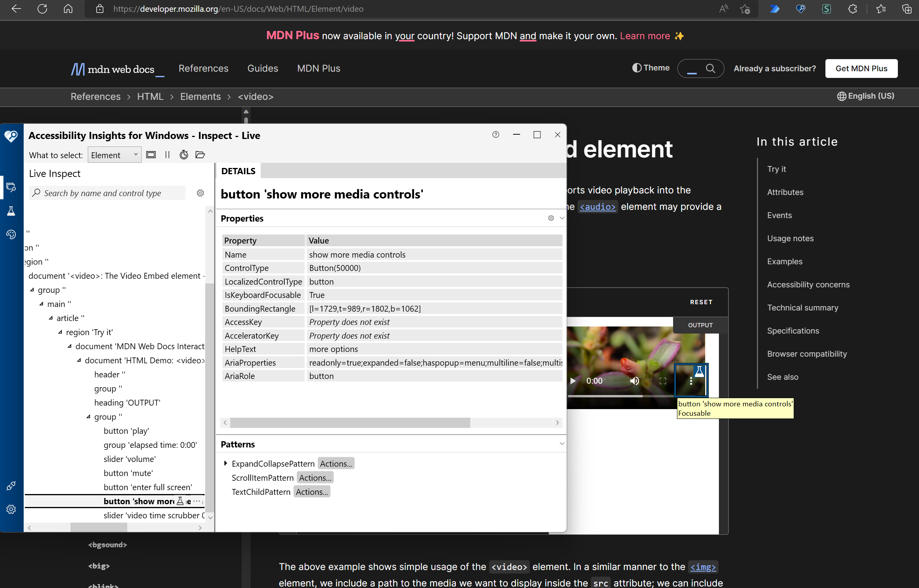The width and height of the screenshot is (919, 588).
Task: Collapse the Patterns section chevron
Action: coord(562,443)
